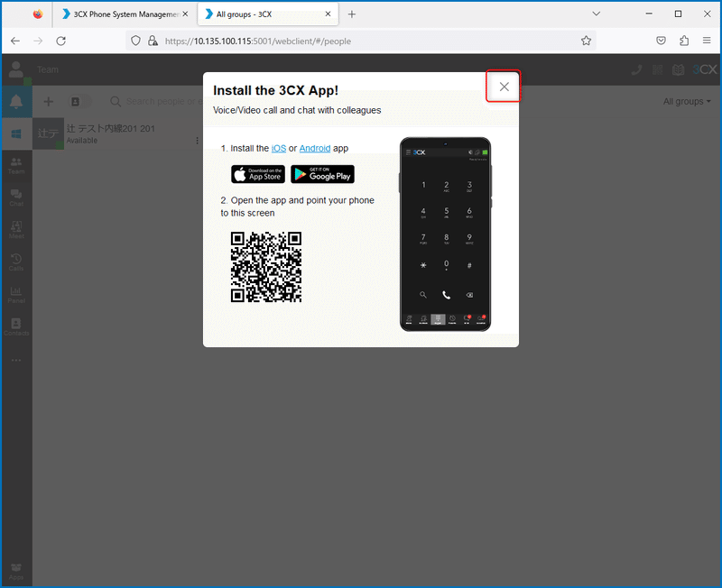Open the Chat section
Screen dimensions: 722x588
[16, 198]
